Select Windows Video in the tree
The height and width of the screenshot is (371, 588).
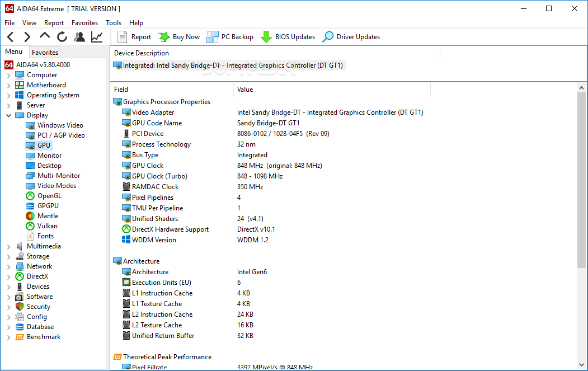[54, 125]
